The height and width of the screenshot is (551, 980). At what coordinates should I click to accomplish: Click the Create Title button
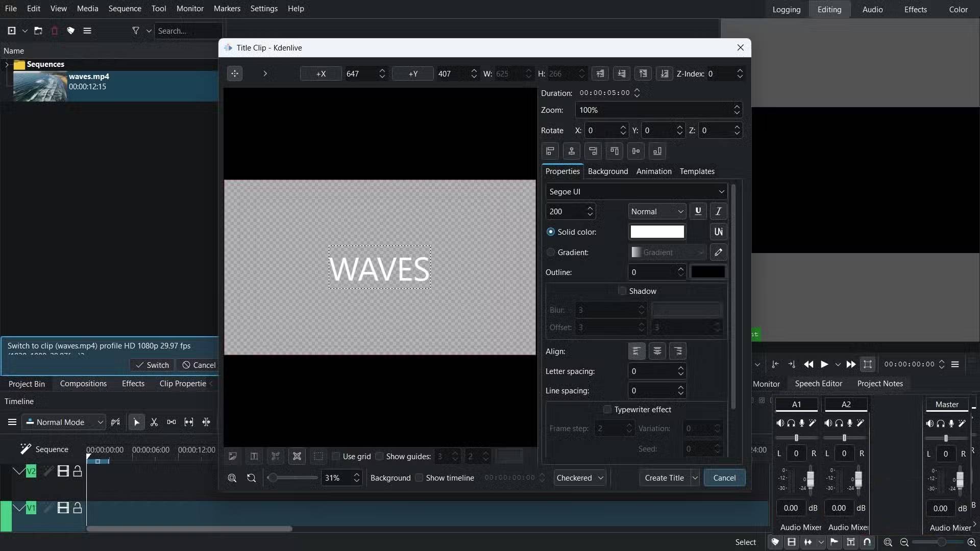pyautogui.click(x=664, y=478)
